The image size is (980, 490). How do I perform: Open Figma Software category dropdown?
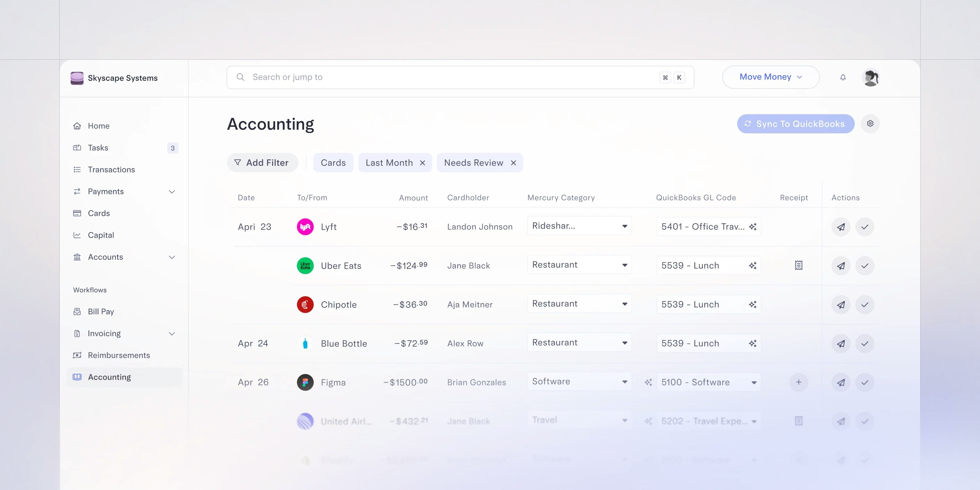click(579, 381)
